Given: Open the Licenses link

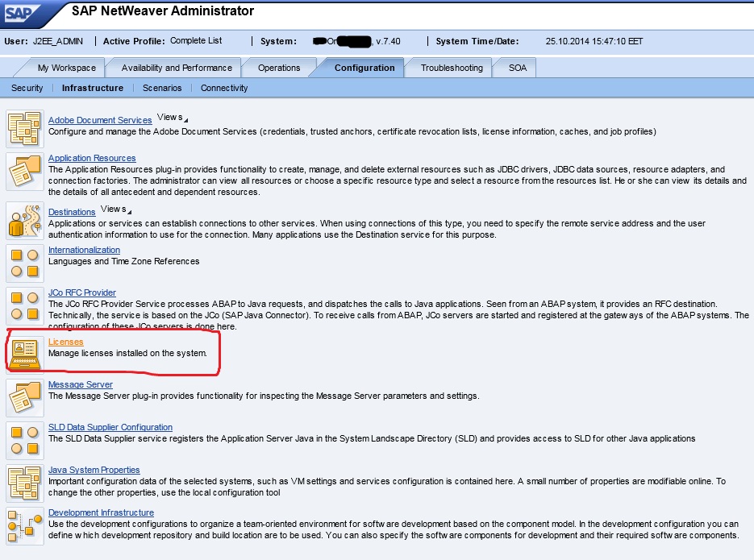Looking at the screenshot, I should (66, 342).
